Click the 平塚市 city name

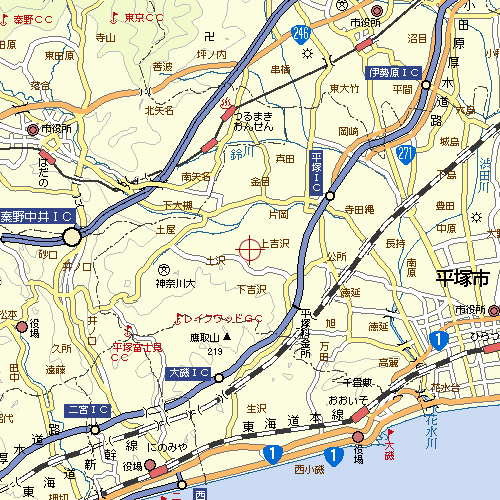click(x=463, y=279)
